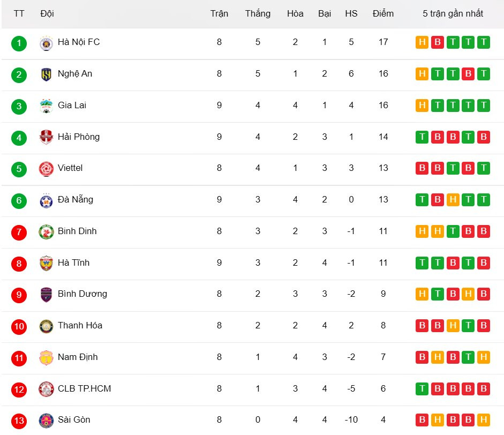Open the Viettel club logo
The width and height of the screenshot is (504, 435).
[x=47, y=169]
